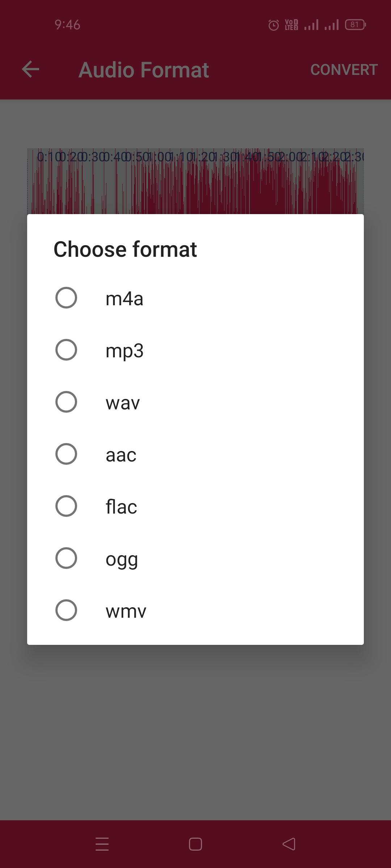This screenshot has width=391, height=868.
Task: Select the wav radio button
Action: (x=66, y=402)
